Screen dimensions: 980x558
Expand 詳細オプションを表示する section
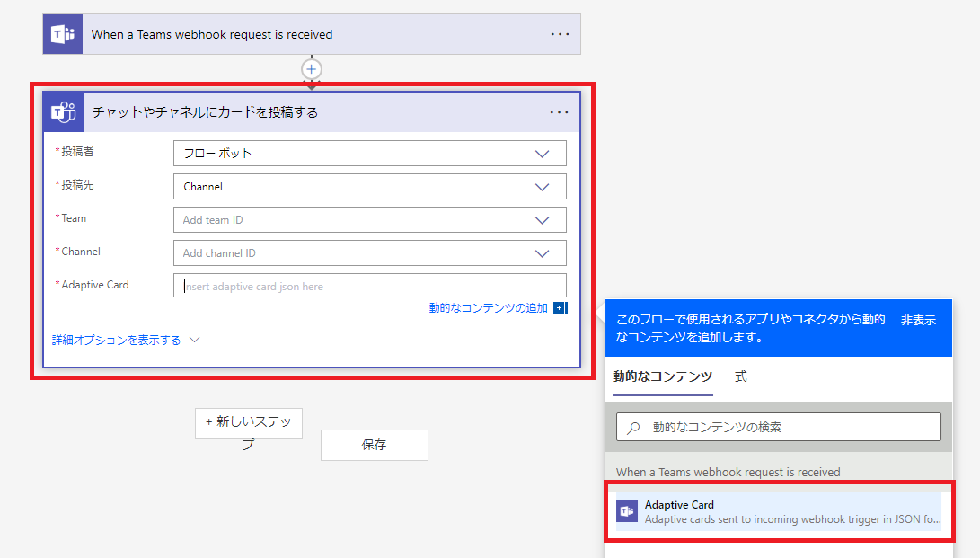(x=126, y=341)
